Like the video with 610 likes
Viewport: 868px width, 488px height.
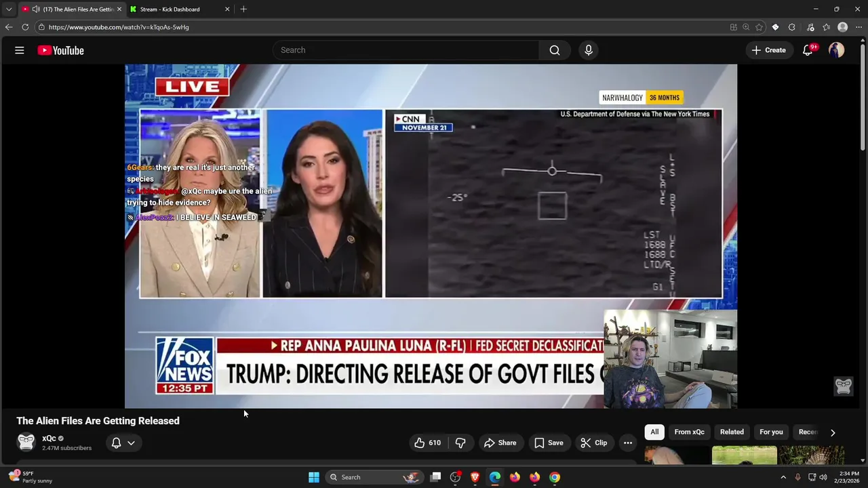tap(427, 443)
